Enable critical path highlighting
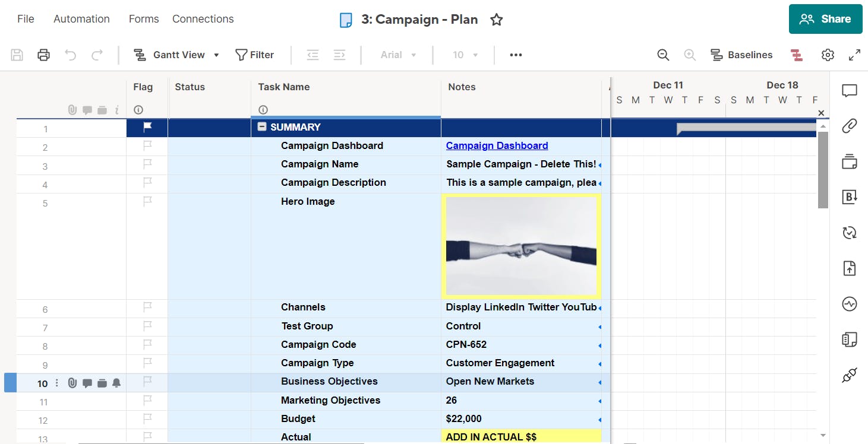Screen dimensions: 868x444 coord(796,55)
